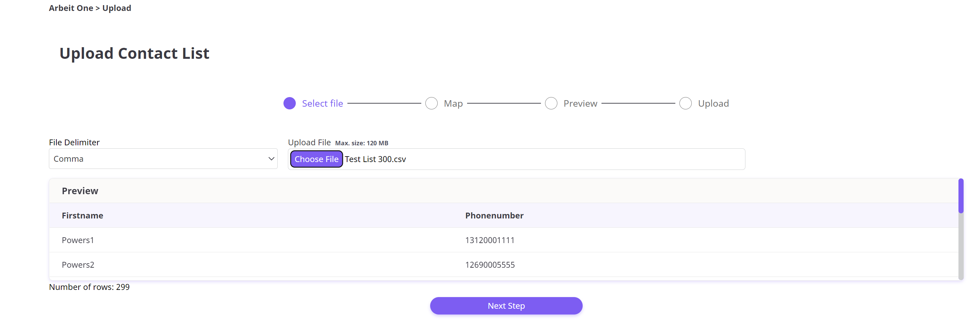The width and height of the screenshot is (980, 334).
Task: Open the File Delimiter dropdown arrow
Action: coord(271,159)
